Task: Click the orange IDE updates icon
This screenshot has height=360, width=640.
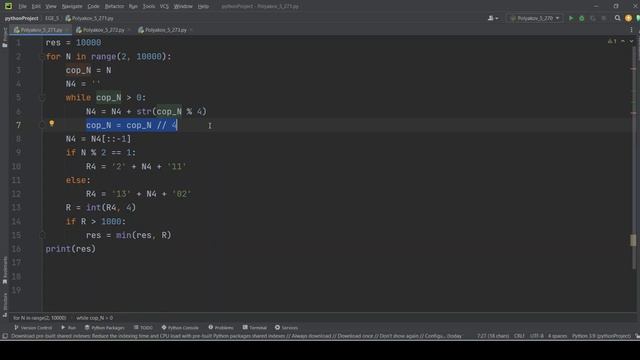Action: [629, 18]
